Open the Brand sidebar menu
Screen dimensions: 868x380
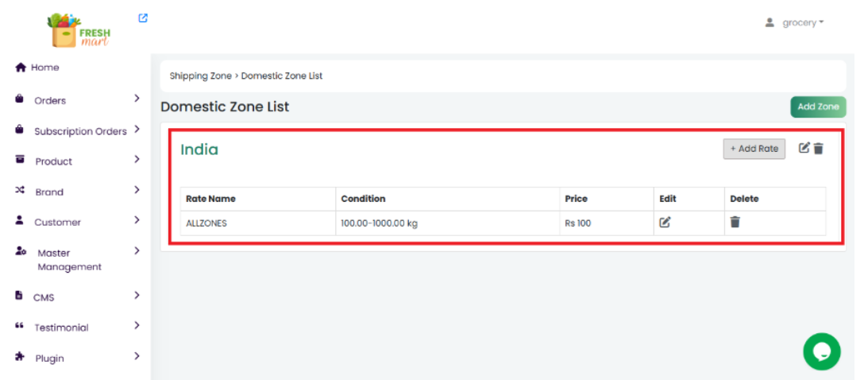[49, 192]
